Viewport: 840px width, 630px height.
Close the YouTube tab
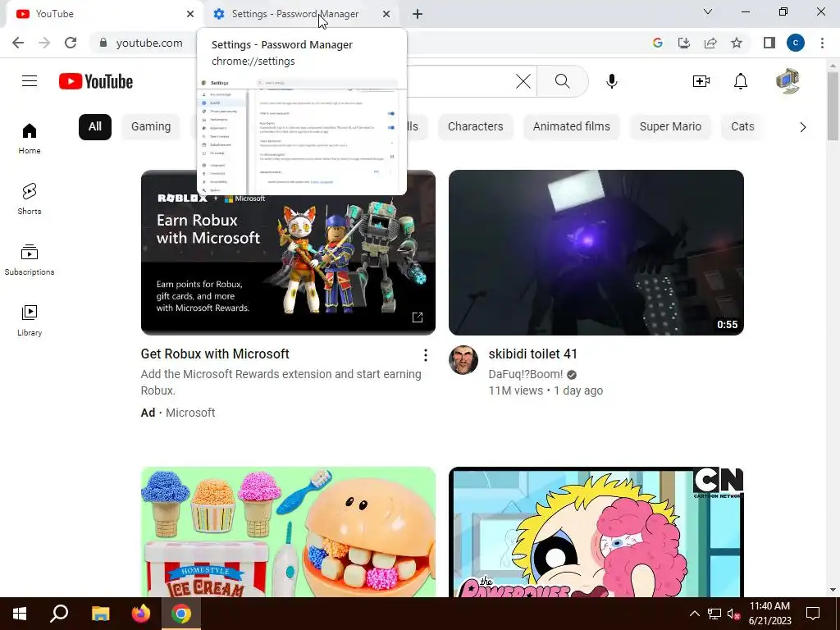[x=190, y=14]
